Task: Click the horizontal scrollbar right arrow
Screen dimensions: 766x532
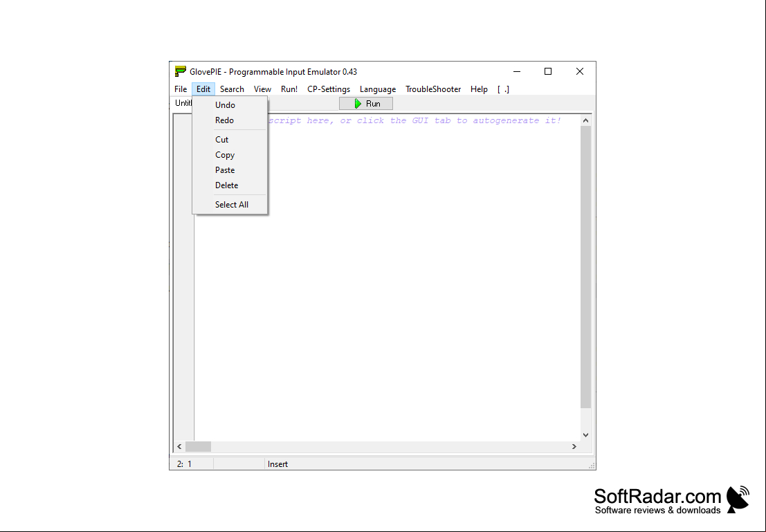Action: [x=574, y=446]
